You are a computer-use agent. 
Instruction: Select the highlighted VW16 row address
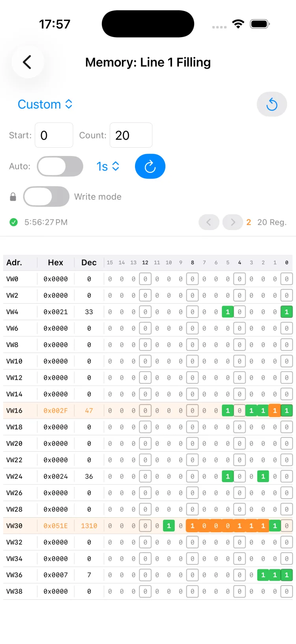pyautogui.click(x=14, y=411)
